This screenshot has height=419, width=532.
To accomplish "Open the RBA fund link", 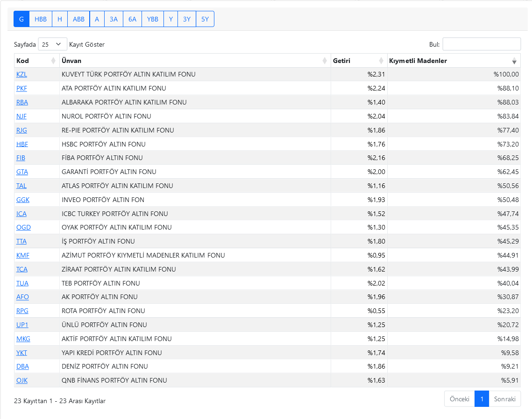I will point(22,102).
